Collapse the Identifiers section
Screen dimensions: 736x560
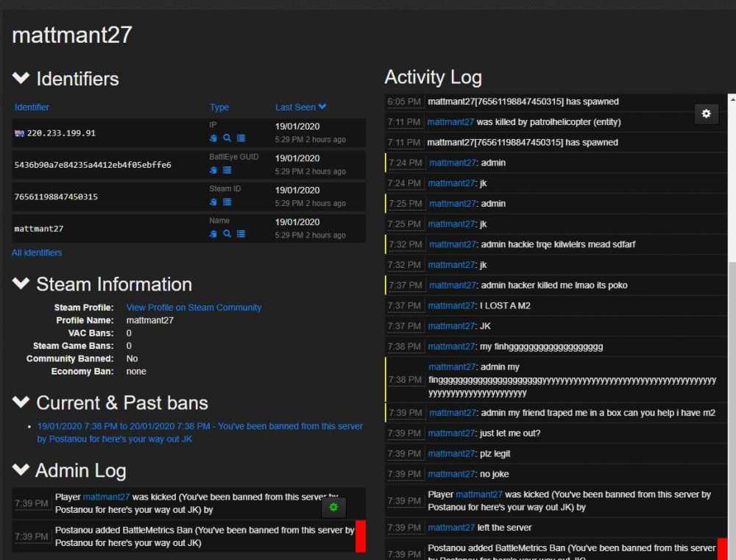(x=21, y=79)
